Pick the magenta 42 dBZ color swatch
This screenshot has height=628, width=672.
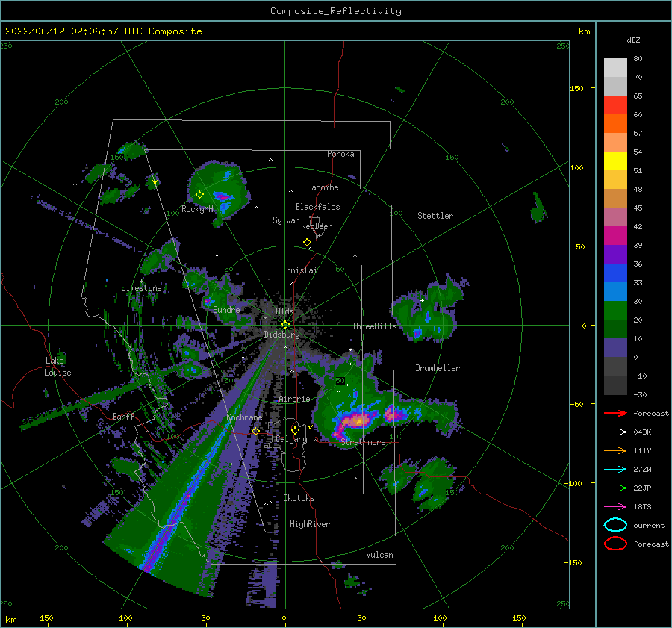click(615, 235)
